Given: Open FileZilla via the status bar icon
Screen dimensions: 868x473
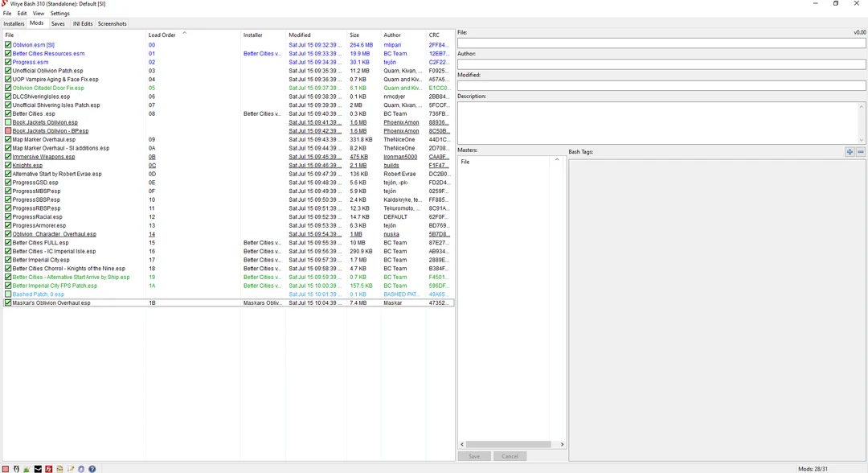Looking at the screenshot, I should pos(48,468).
